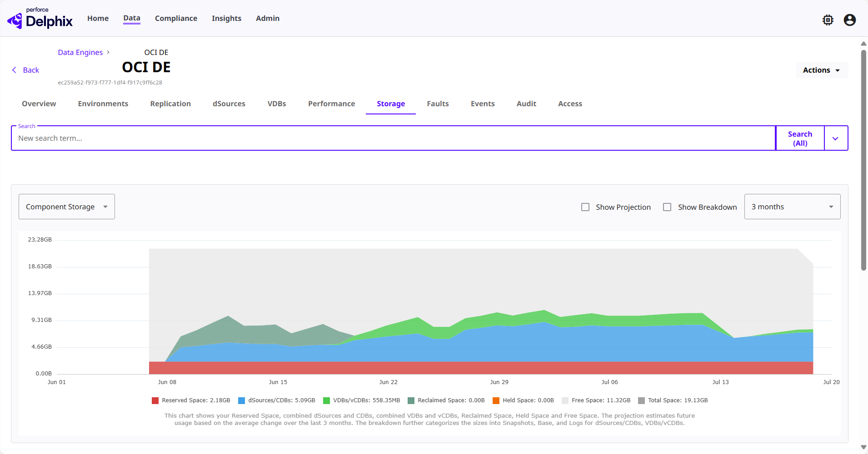
Task: Click the scrollbar up arrow
Action: [863, 44]
